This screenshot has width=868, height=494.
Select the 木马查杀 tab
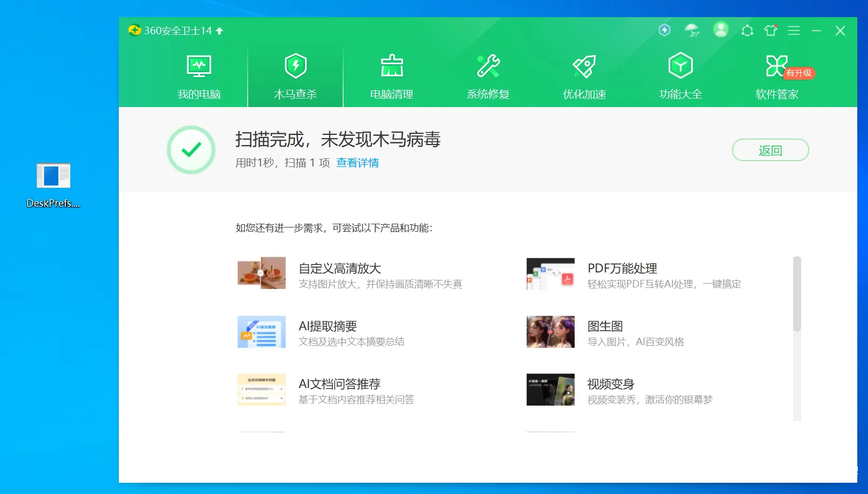[x=295, y=77]
